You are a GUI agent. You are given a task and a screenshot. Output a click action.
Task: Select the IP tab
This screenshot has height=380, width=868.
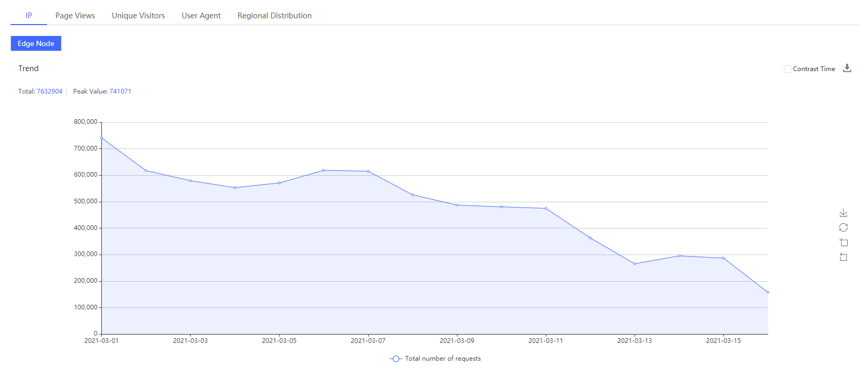(29, 16)
